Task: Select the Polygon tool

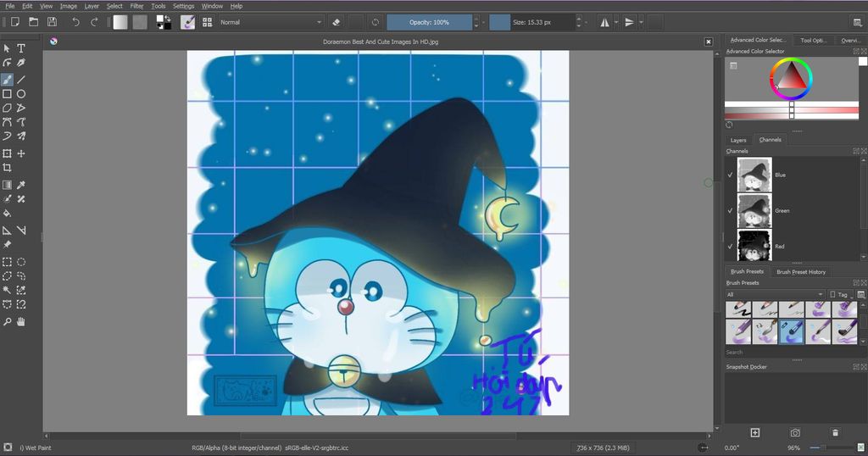Action: coord(7,108)
